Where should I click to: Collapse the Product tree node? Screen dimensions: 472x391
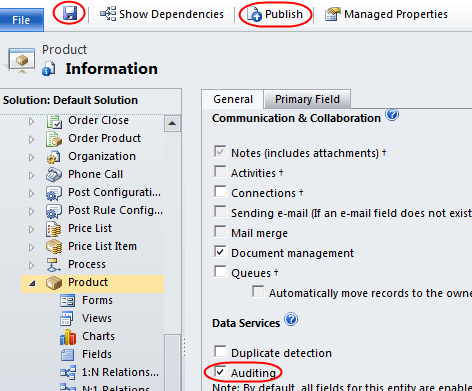(32, 284)
